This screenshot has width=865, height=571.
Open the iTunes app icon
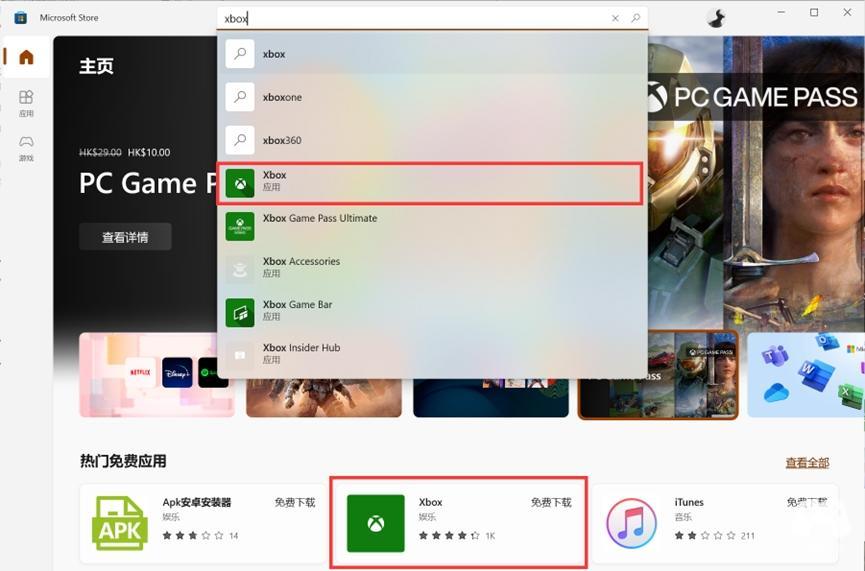pyautogui.click(x=632, y=524)
